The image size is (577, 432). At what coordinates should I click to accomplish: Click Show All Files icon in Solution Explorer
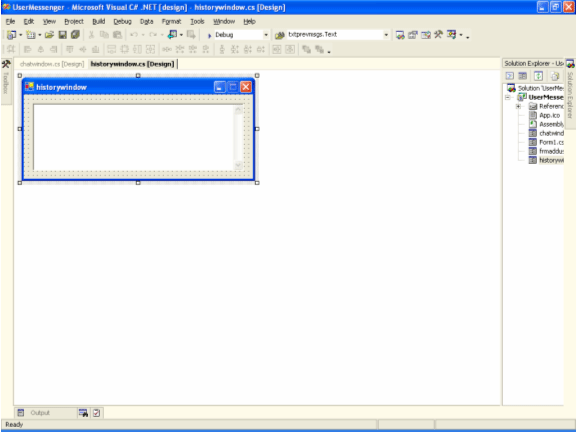[x=555, y=76]
